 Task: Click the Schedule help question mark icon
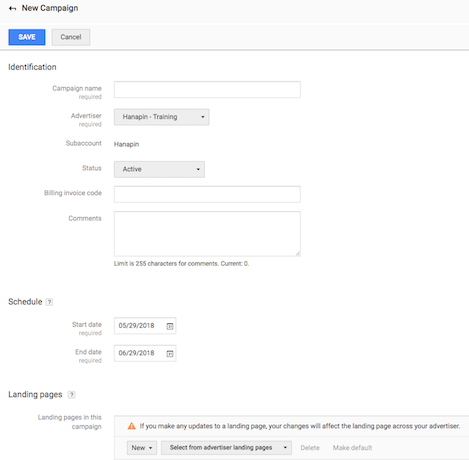(49, 302)
